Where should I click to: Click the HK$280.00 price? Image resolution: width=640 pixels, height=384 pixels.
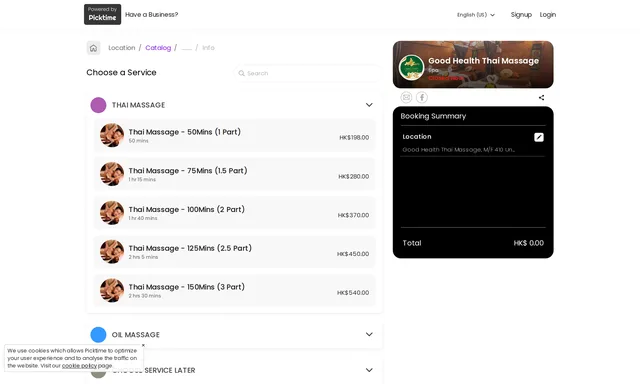(x=353, y=176)
